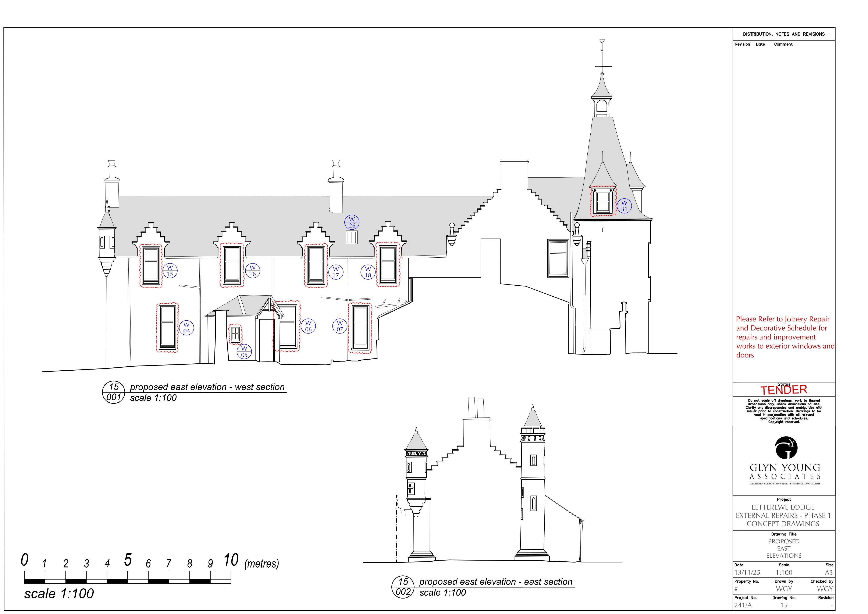The height and width of the screenshot is (614, 868).
Task: Click the W05 porch window tag
Action: [x=244, y=352]
